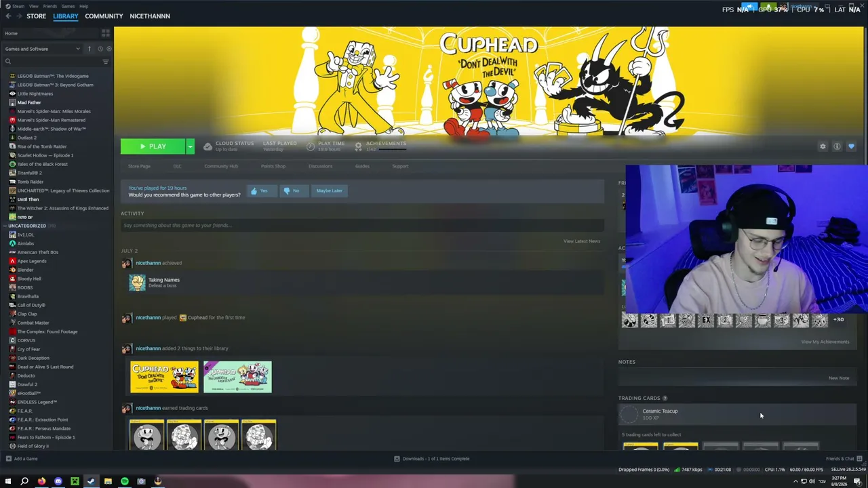Open the Cuphead Store Page link
Screen dimensions: 868x488
click(x=139, y=166)
